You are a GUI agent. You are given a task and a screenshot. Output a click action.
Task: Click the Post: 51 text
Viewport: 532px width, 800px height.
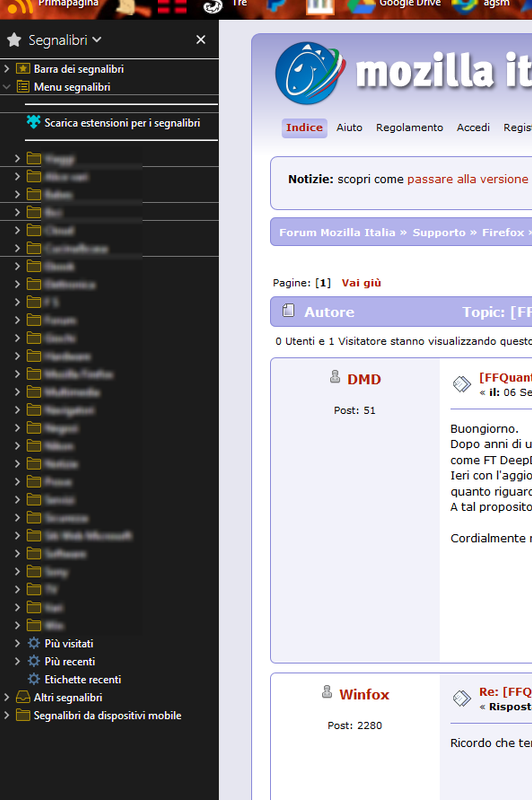[x=354, y=410]
